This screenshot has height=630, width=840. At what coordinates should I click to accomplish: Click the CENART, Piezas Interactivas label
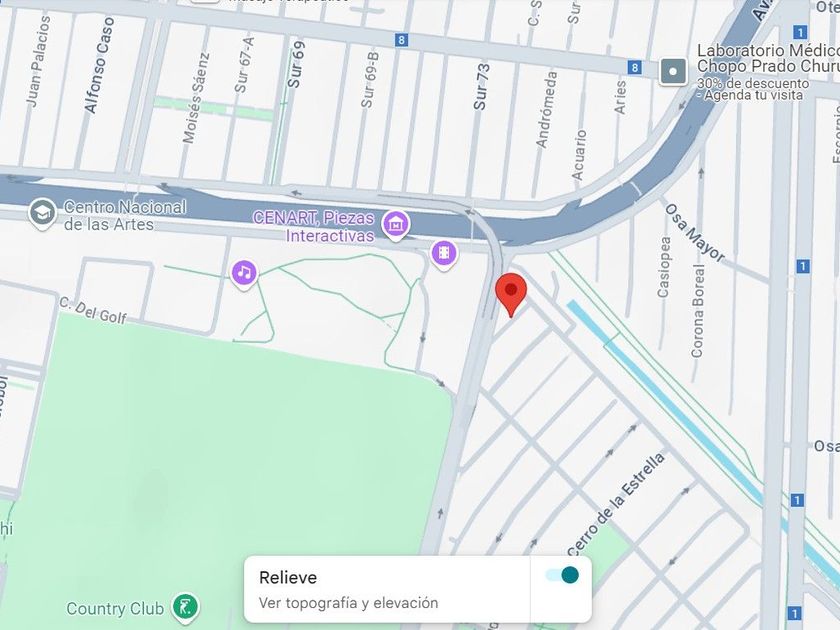[313, 227]
